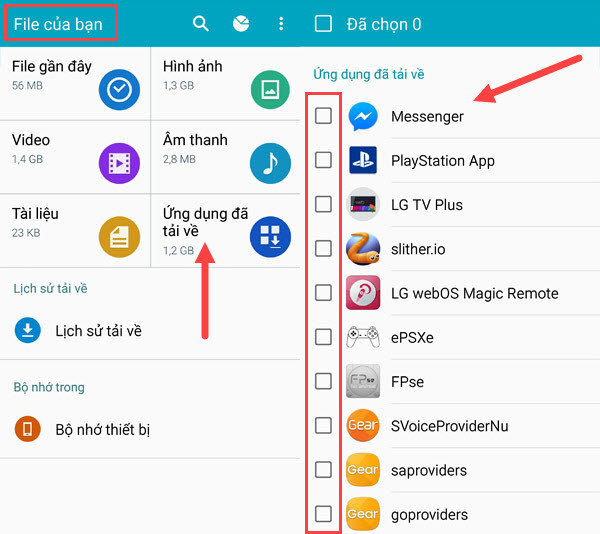Tap the LG webOS Magic Remote icon
Screen dimensions: 600x534
click(x=363, y=293)
